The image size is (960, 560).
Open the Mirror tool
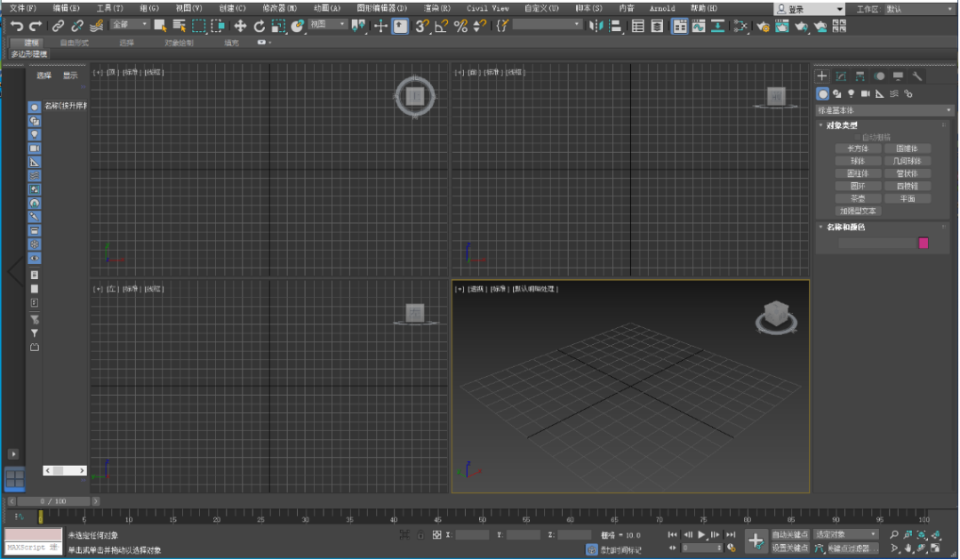point(596,26)
